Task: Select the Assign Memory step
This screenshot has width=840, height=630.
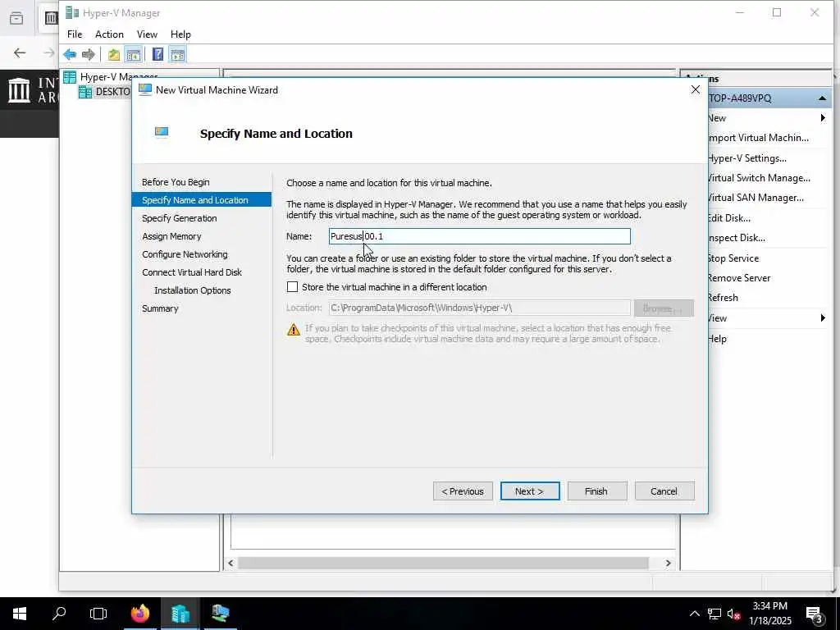Action: pyautogui.click(x=171, y=236)
